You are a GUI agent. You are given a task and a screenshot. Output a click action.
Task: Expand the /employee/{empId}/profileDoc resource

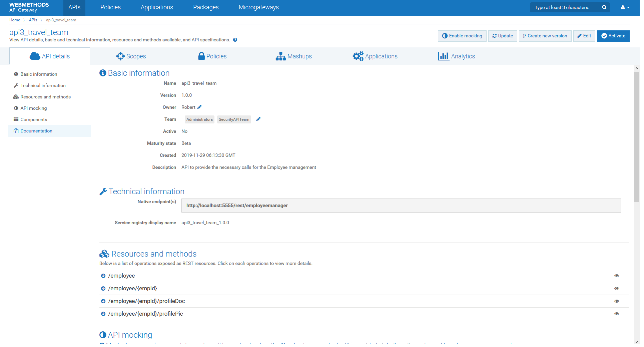tap(103, 301)
